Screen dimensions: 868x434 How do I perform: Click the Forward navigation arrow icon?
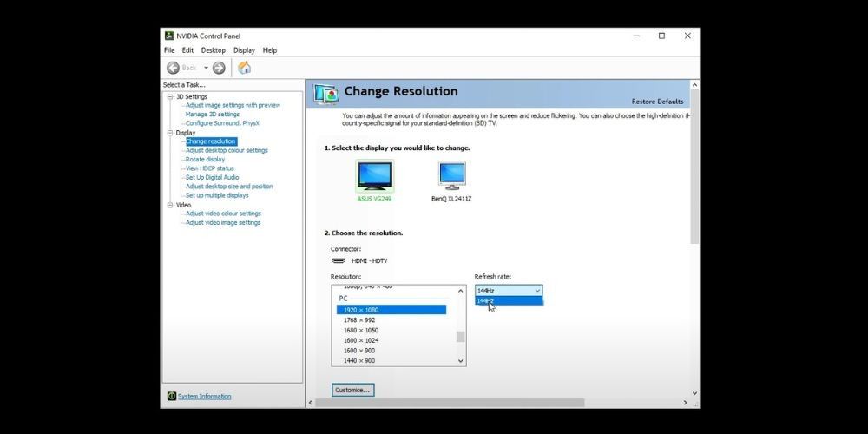219,68
